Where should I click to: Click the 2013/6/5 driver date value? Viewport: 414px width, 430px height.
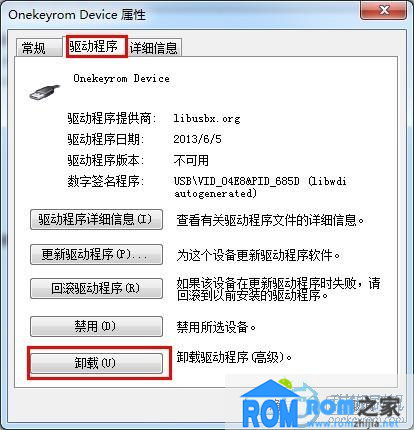(197, 139)
